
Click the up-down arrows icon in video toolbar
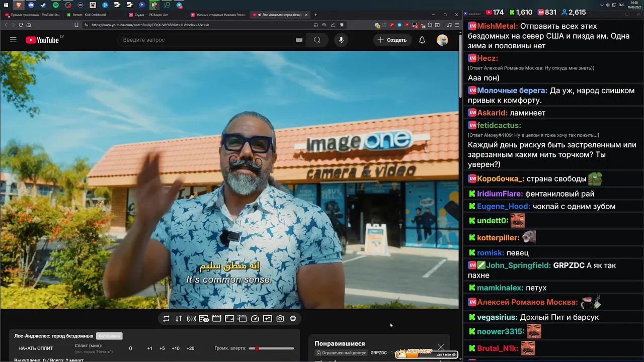[179, 318]
